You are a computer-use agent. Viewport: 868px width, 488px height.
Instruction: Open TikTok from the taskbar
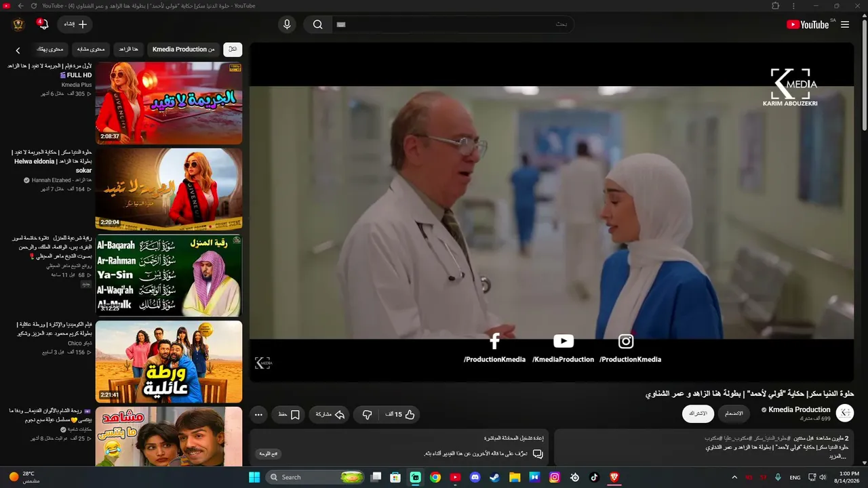(594, 477)
